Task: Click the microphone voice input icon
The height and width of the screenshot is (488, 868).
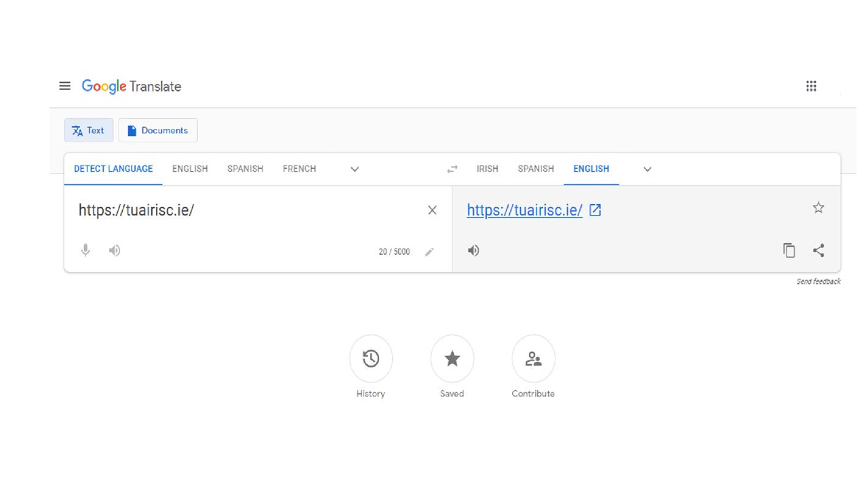Action: click(x=85, y=251)
